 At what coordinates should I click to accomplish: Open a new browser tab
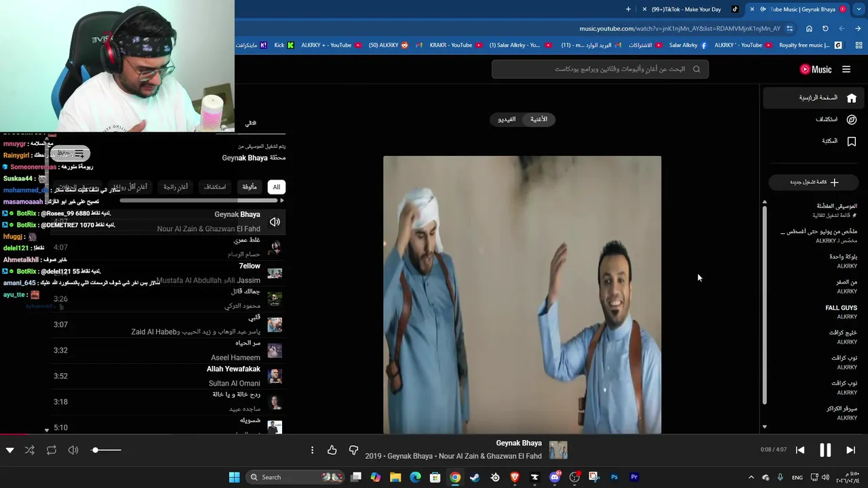click(x=628, y=9)
